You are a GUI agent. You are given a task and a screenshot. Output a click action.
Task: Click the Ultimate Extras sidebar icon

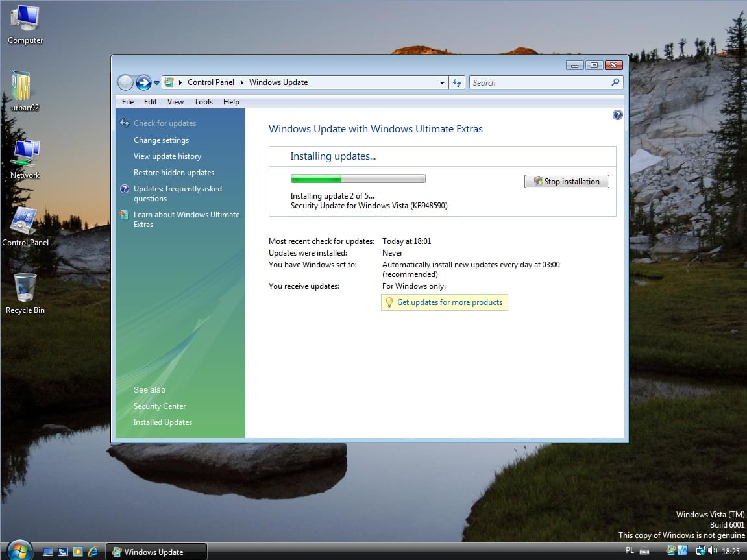tap(125, 215)
